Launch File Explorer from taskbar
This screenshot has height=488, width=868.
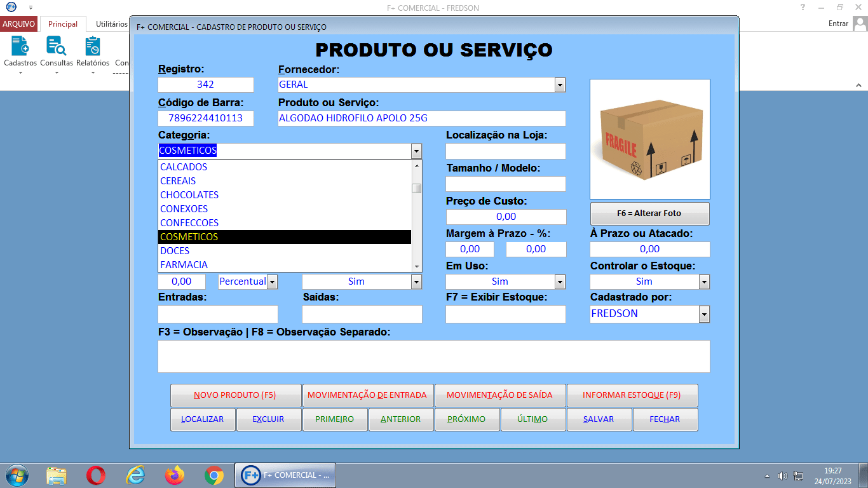[x=57, y=475]
